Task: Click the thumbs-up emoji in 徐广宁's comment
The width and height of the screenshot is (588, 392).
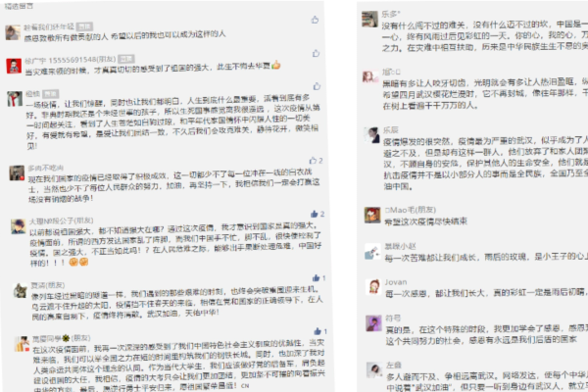Action: (276, 65)
